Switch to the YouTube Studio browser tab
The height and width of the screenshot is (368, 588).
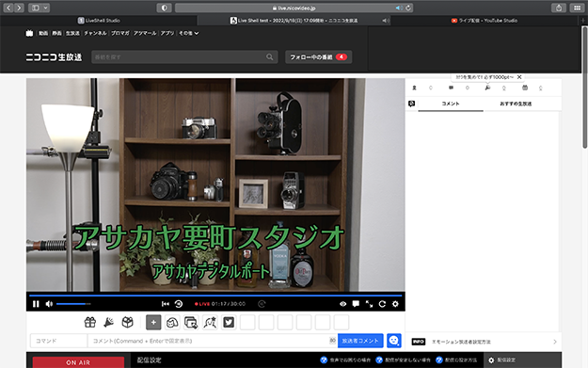click(x=485, y=21)
